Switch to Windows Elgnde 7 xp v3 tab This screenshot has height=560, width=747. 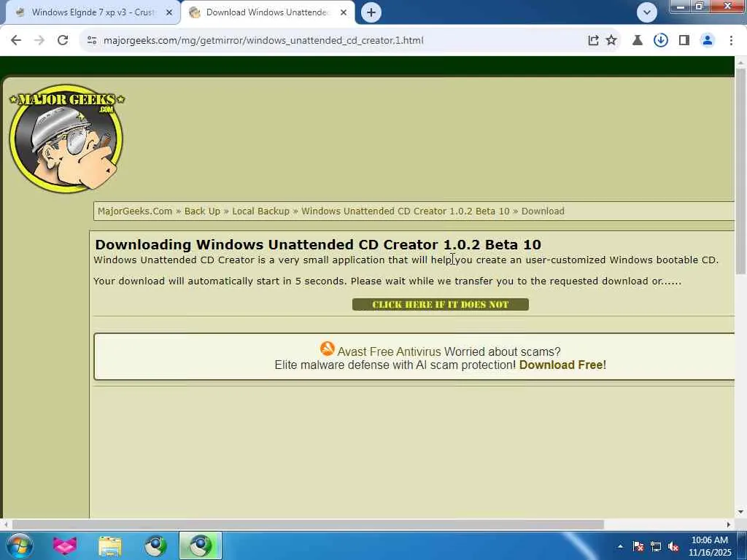coord(92,12)
